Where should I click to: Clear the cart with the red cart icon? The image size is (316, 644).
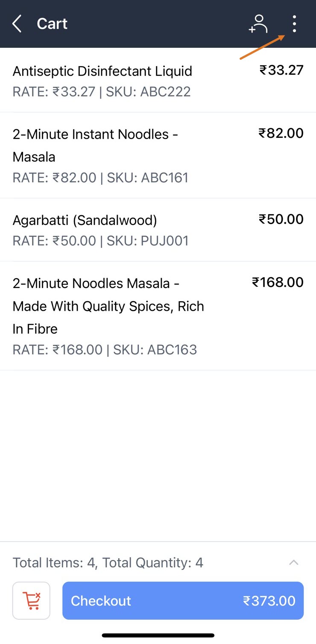[32, 600]
